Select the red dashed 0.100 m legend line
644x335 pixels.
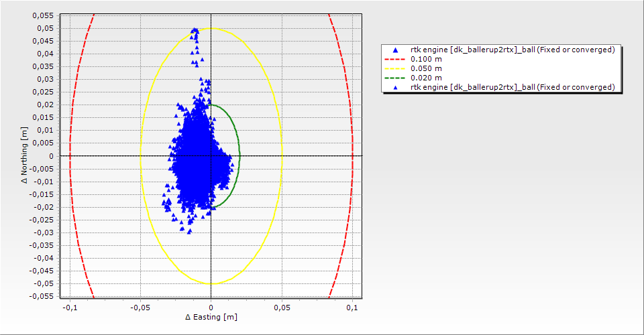click(x=394, y=60)
